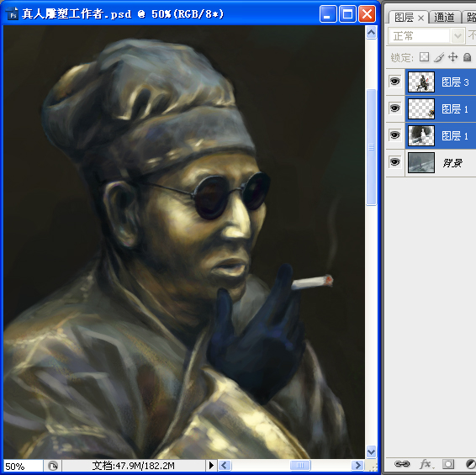The image size is (476, 475).
Task: Lock all with the padlock icon
Action: (468, 57)
